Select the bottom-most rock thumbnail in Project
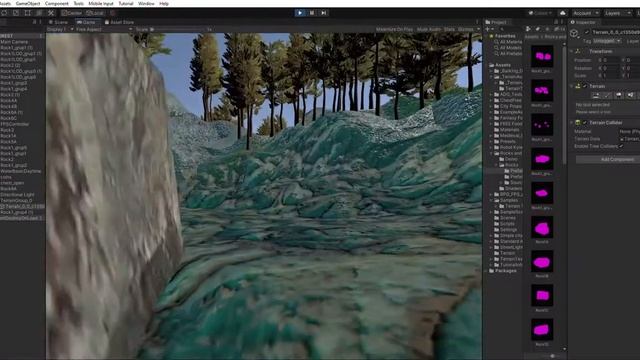Screen dimensions: 640x360 (x=542, y=330)
